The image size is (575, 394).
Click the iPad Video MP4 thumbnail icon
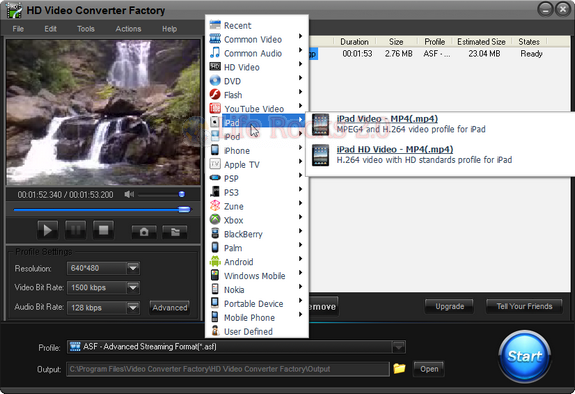[321, 124]
